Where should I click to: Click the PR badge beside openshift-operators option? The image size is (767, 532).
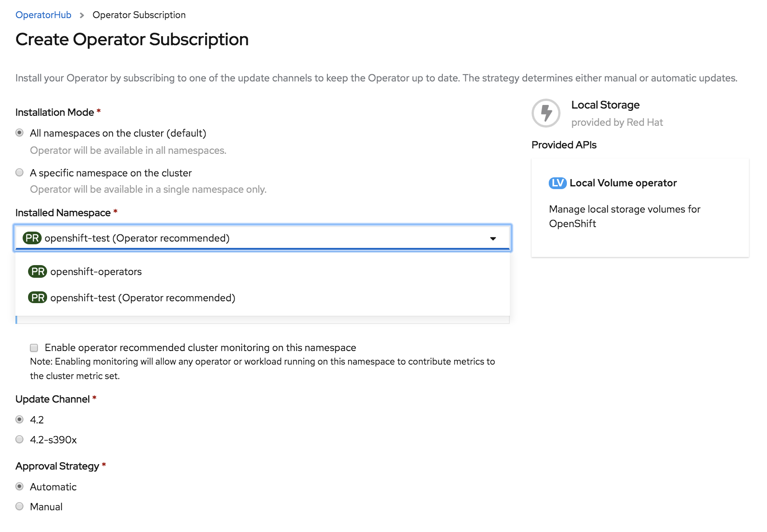tap(38, 271)
